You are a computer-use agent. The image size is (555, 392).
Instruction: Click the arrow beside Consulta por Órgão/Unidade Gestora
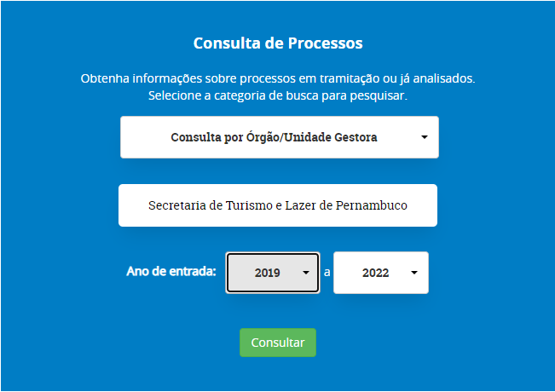(424, 137)
